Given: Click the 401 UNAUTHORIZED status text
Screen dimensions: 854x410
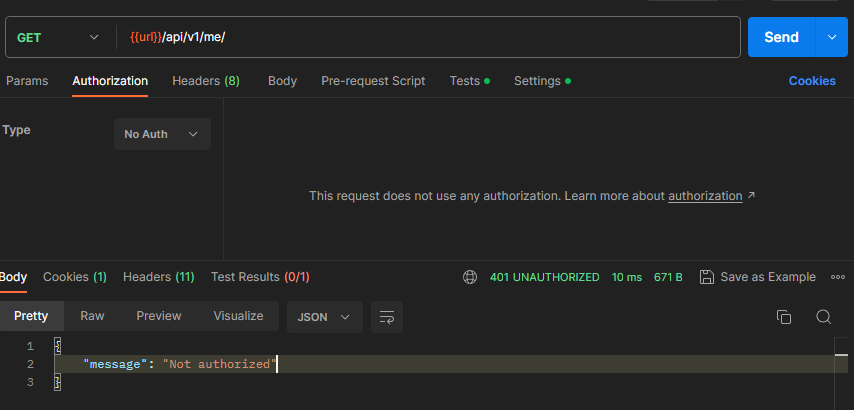Looking at the screenshot, I should 545,277.
